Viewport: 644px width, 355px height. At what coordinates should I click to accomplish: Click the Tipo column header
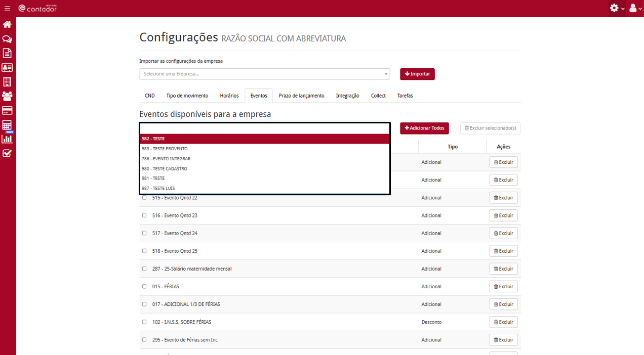[453, 147]
